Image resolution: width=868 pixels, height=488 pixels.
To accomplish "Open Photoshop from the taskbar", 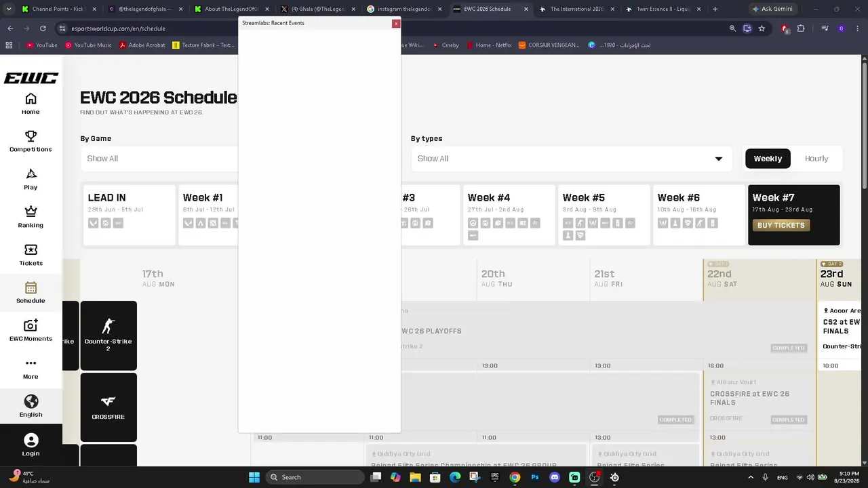I will pos(535,477).
